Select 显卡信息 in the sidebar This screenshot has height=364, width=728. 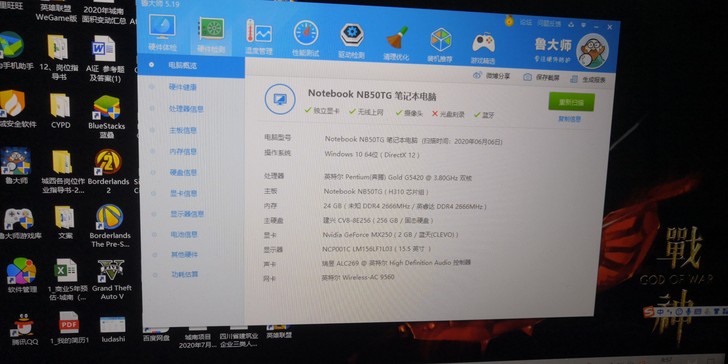184,193
